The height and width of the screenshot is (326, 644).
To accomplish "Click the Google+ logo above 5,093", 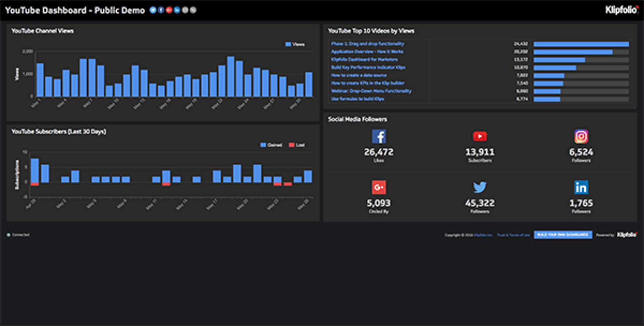I will [379, 187].
